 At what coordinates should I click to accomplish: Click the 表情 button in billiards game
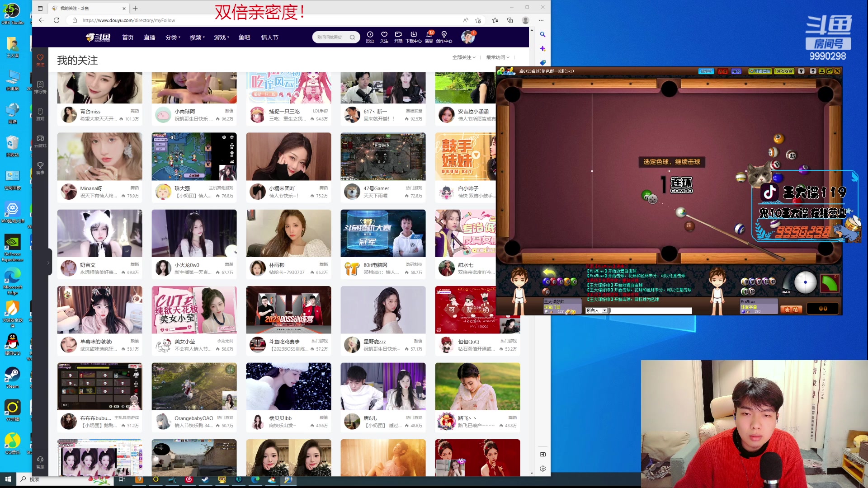[x=791, y=310]
